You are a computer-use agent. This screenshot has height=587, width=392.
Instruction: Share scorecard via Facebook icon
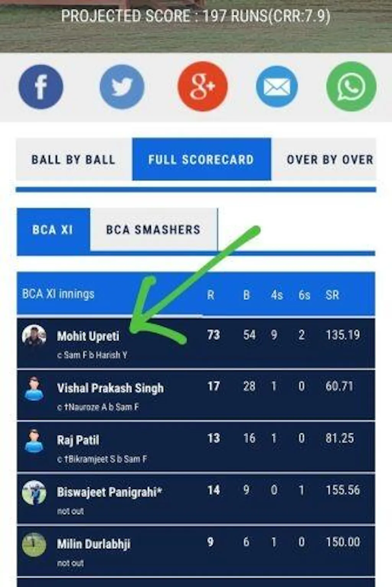[x=41, y=87]
